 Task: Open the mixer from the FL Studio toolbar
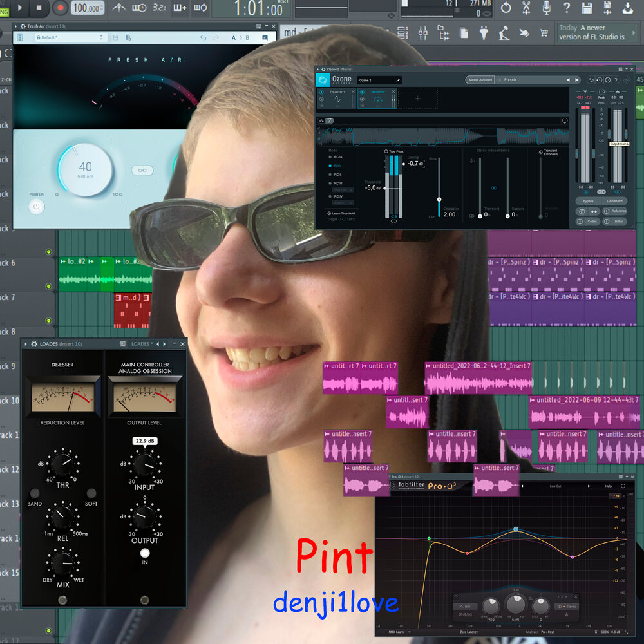[x=423, y=33]
